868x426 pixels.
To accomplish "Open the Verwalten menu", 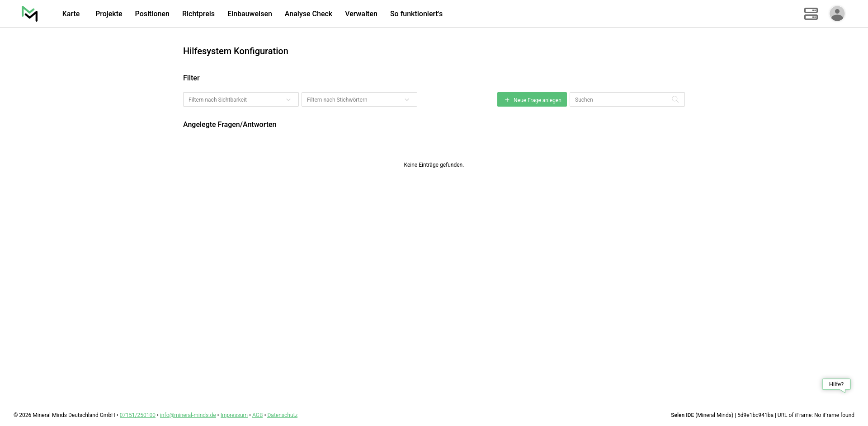I will click(361, 14).
